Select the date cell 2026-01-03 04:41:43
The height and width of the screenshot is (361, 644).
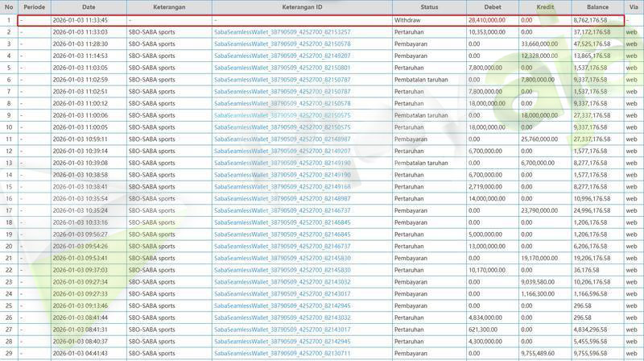pyautogui.click(x=80, y=353)
